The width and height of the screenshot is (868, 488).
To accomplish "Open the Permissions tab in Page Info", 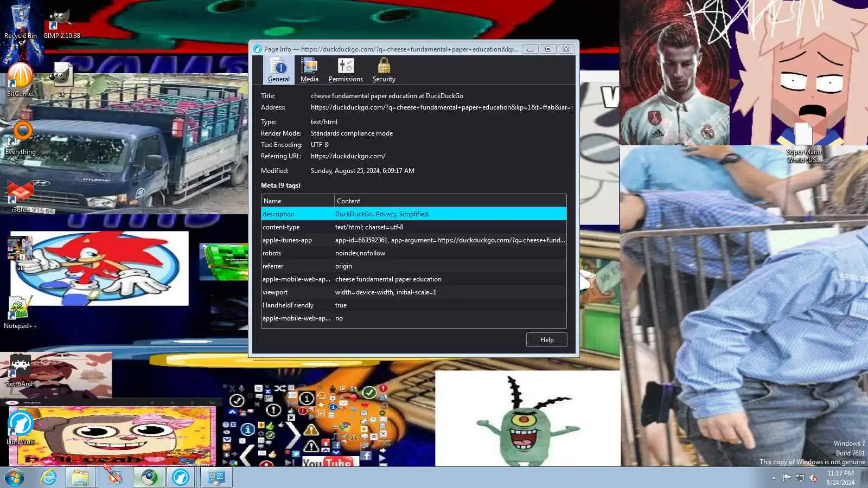I will click(346, 70).
